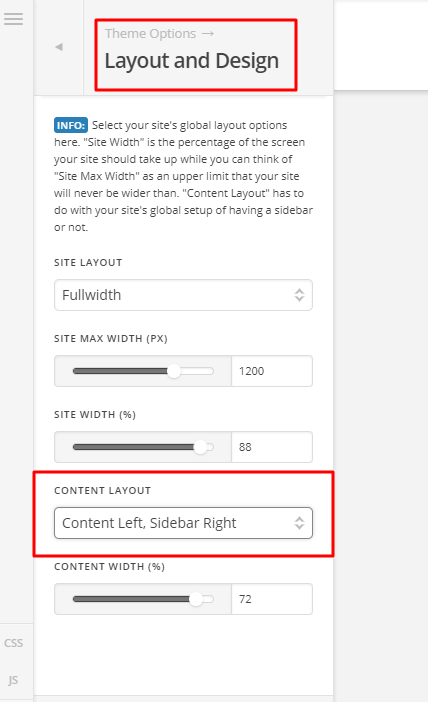Click the Theme Options breadcrumb link

pos(150,34)
